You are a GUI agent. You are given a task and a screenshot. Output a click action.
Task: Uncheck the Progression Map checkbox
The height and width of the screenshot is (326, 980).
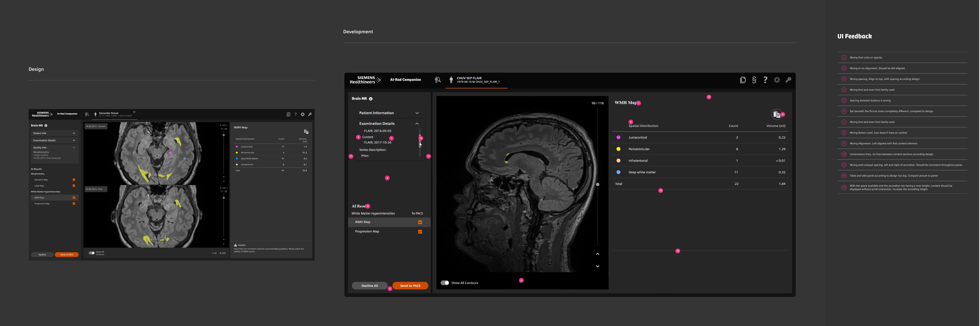coord(420,232)
